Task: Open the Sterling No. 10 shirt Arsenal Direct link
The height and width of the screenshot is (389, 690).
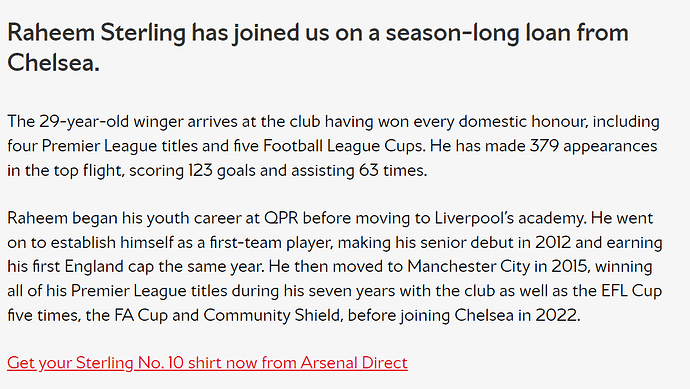Action: coord(207,363)
